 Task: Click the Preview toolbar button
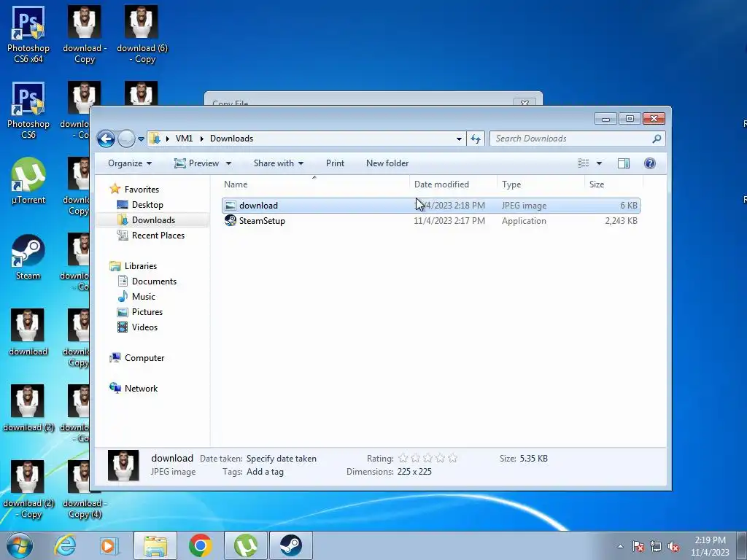[x=197, y=163]
